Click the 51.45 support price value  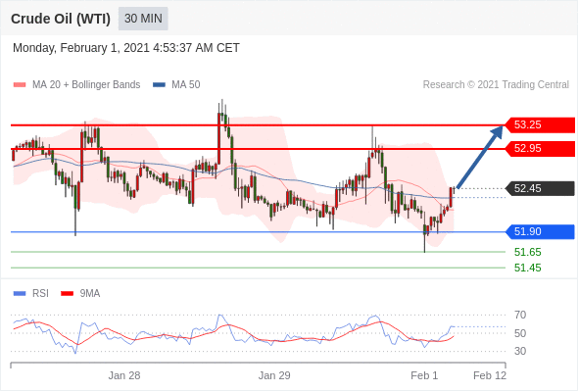pos(527,268)
